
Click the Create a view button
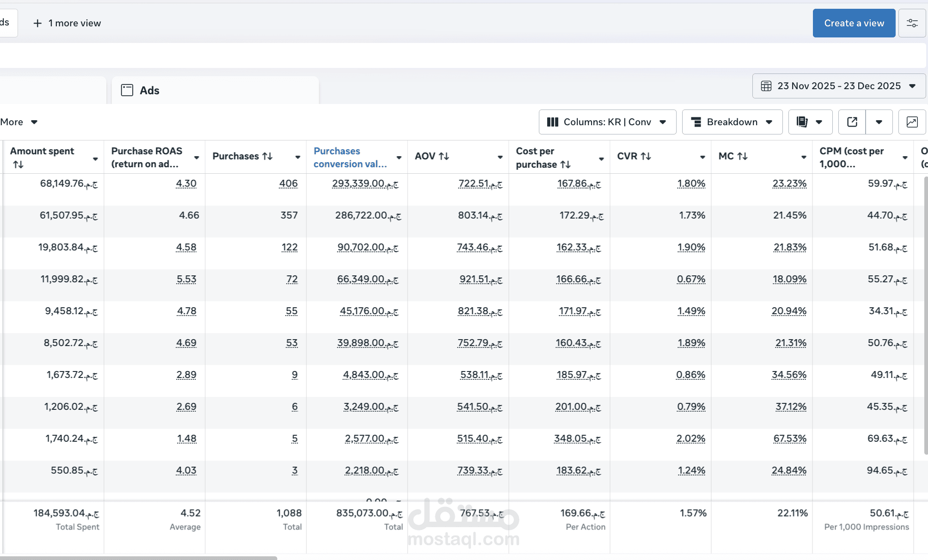854,23
